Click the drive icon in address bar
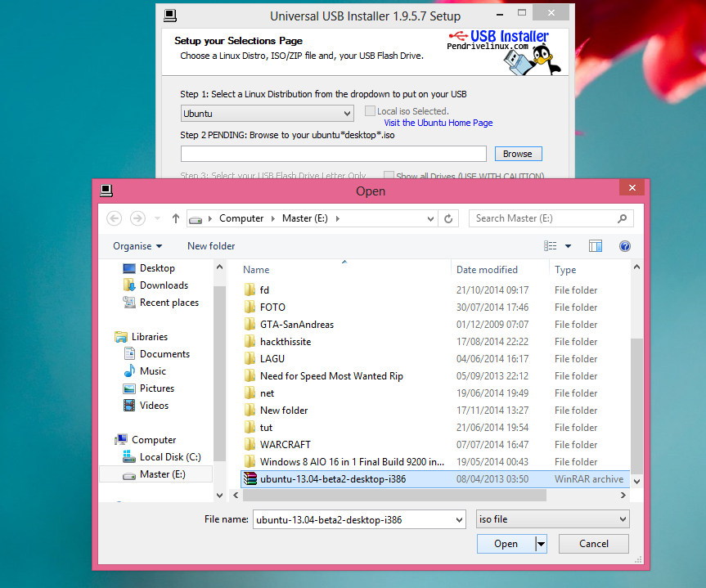Image resolution: width=706 pixels, height=588 pixels. click(x=196, y=220)
